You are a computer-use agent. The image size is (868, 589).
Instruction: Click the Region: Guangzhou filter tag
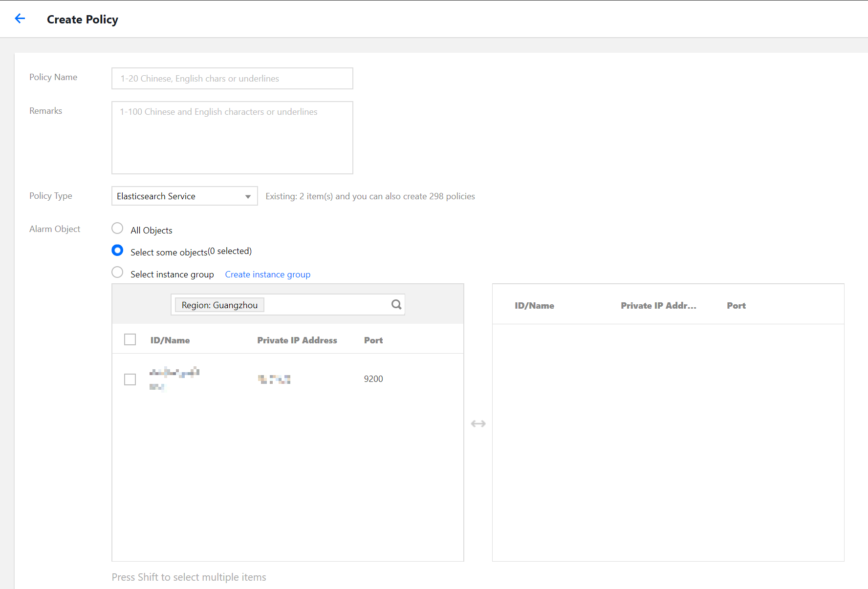pyautogui.click(x=219, y=305)
